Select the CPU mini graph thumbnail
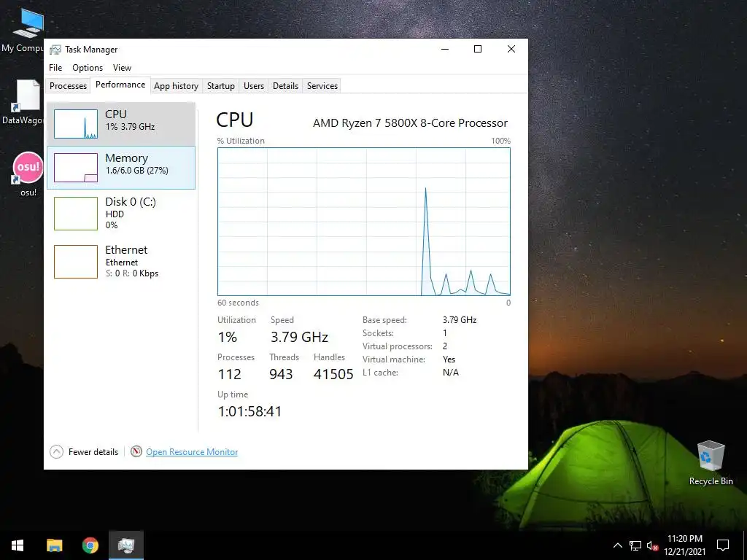 (x=76, y=124)
